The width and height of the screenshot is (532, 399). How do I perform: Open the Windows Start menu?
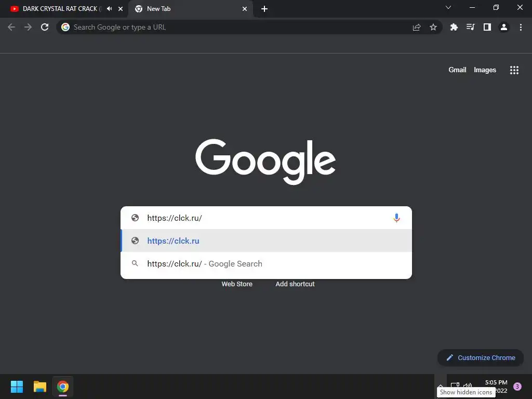pos(17,387)
